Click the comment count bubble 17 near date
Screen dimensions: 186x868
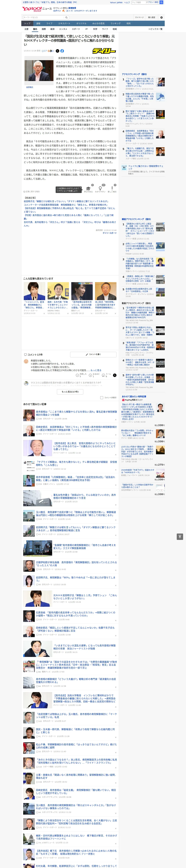click(44, 51)
